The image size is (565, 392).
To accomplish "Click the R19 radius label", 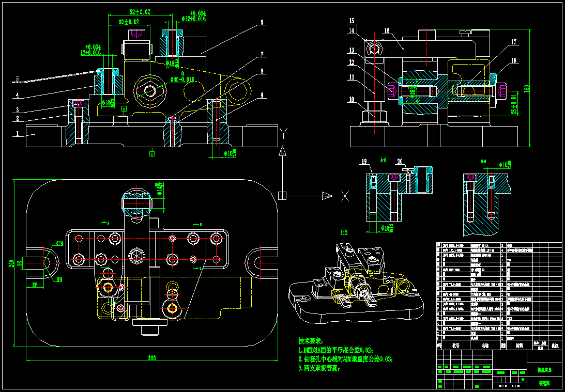I will (59, 243).
